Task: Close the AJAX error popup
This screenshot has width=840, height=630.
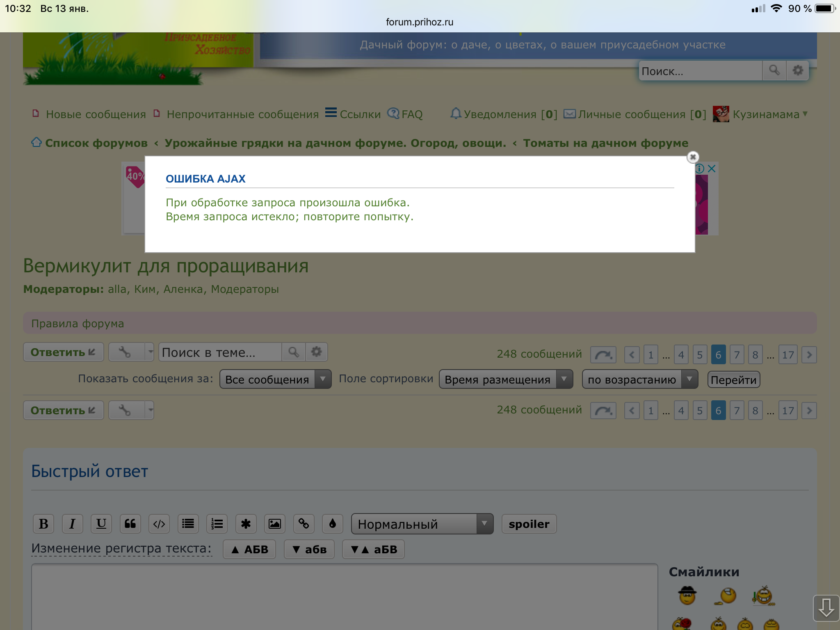Action: pyautogui.click(x=693, y=157)
